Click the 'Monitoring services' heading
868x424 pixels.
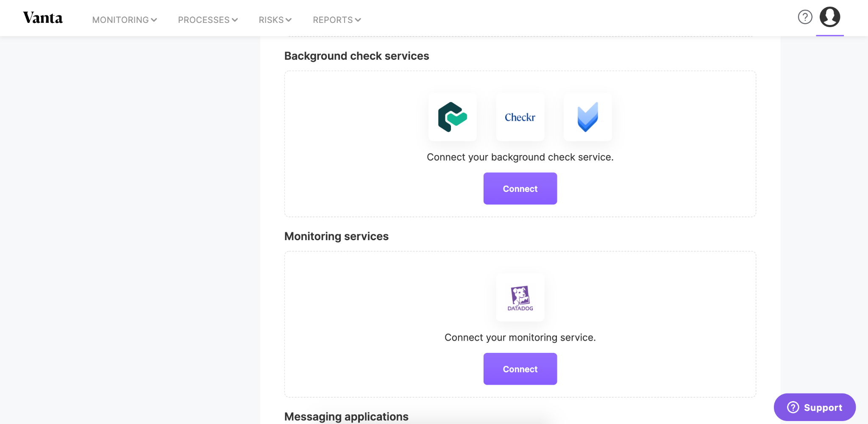coord(336,236)
